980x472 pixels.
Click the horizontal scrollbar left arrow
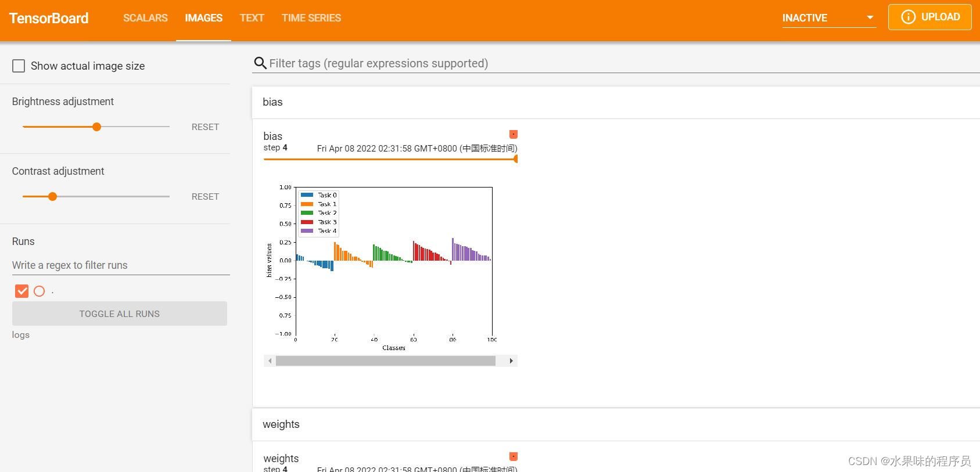click(270, 361)
